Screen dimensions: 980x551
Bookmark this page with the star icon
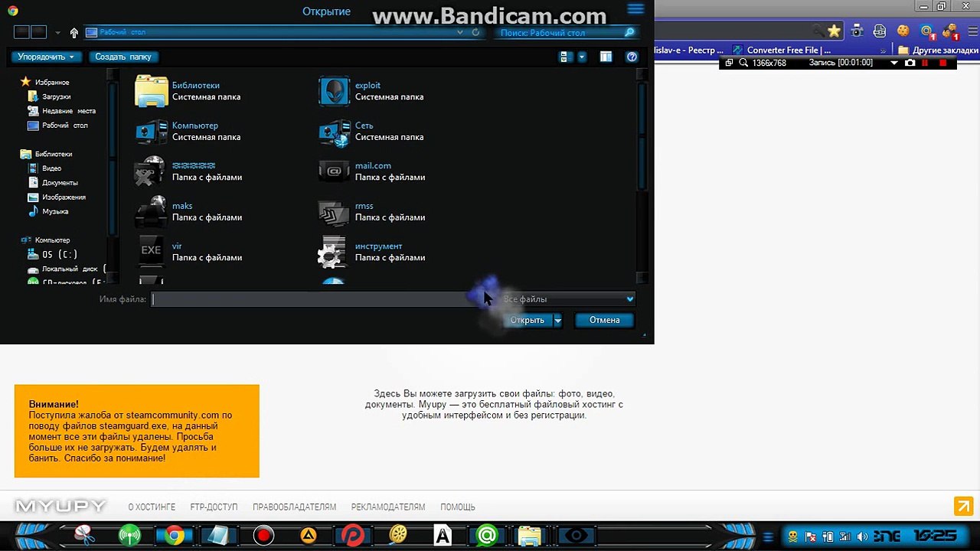834,31
